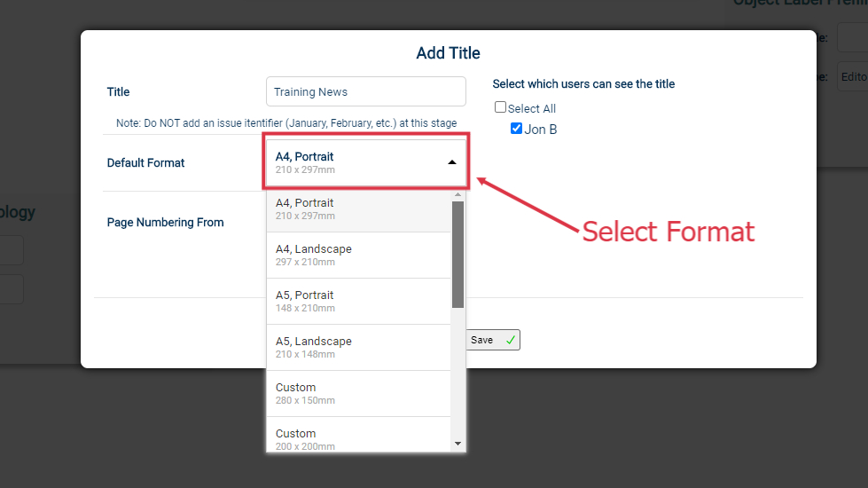Viewport: 868px width, 488px height.
Task: Click the dropdown list scroll-up arrow
Action: (457, 195)
